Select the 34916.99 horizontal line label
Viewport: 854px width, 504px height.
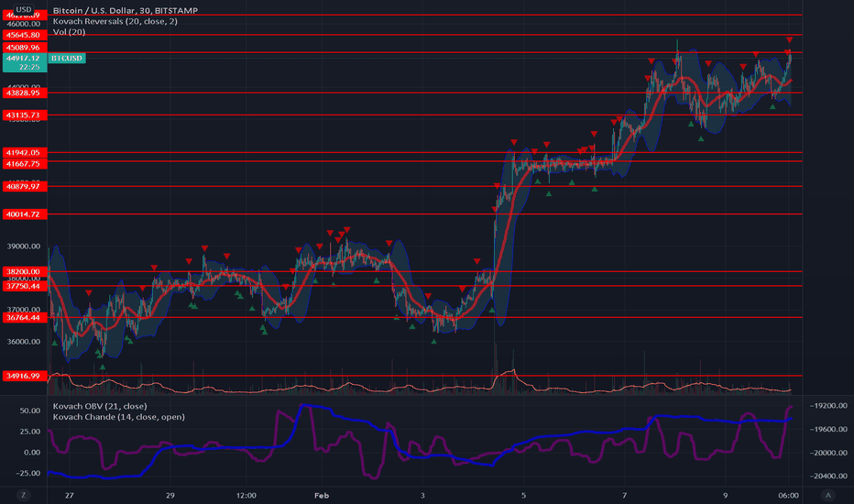[25, 376]
